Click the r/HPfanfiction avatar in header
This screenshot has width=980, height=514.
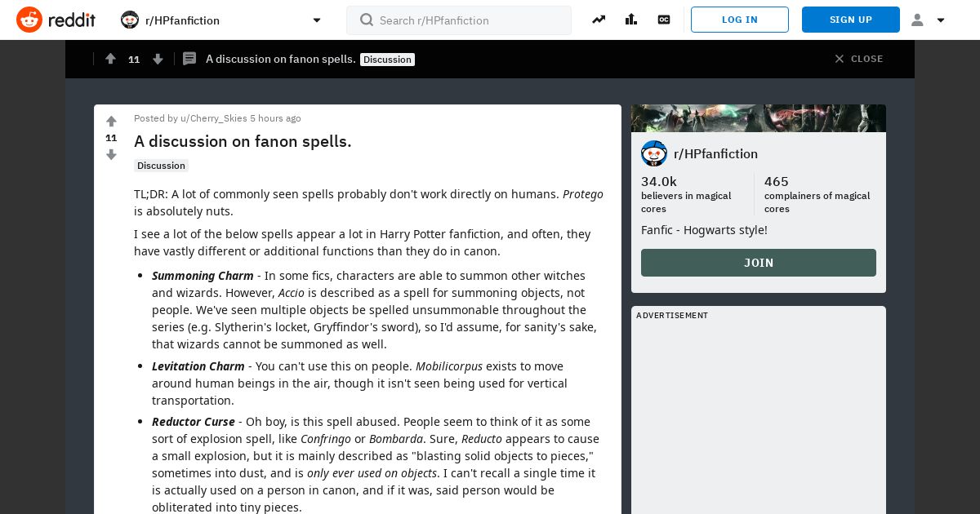pyautogui.click(x=130, y=20)
